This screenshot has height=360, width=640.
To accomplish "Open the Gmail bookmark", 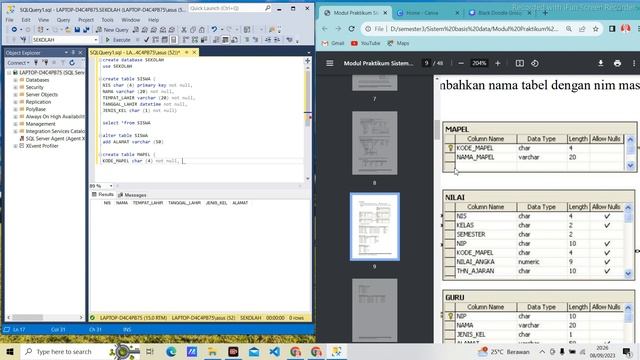I will [333, 43].
